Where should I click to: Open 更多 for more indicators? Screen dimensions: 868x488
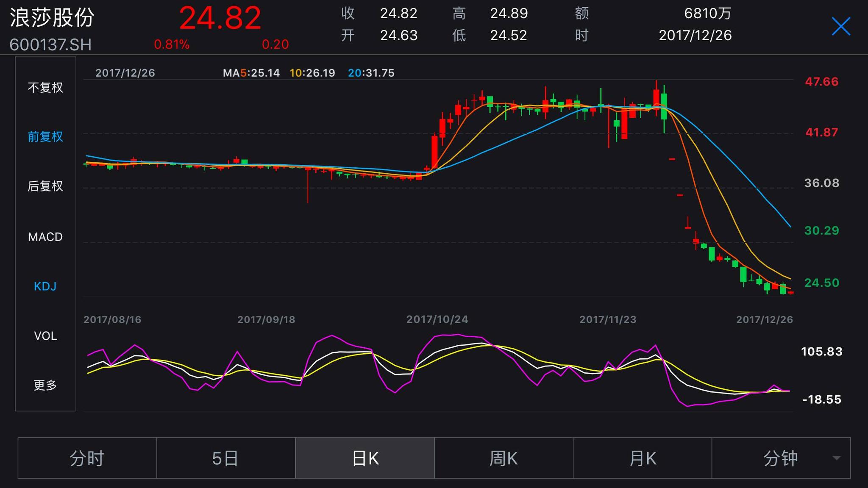tap(45, 385)
